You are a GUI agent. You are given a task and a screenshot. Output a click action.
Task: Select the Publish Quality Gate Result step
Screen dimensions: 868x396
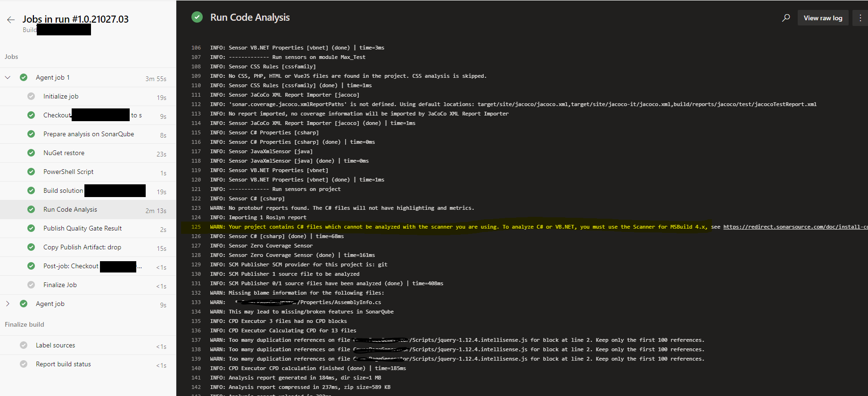83,228
